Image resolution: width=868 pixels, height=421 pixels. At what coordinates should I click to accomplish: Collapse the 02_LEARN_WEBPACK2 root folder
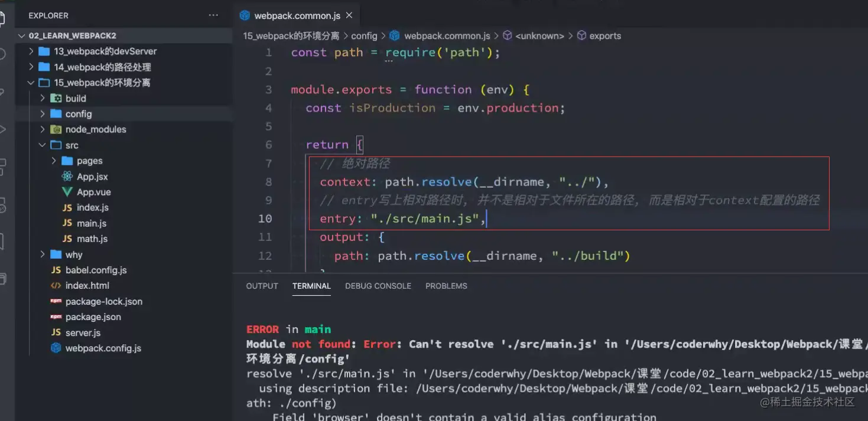point(22,35)
